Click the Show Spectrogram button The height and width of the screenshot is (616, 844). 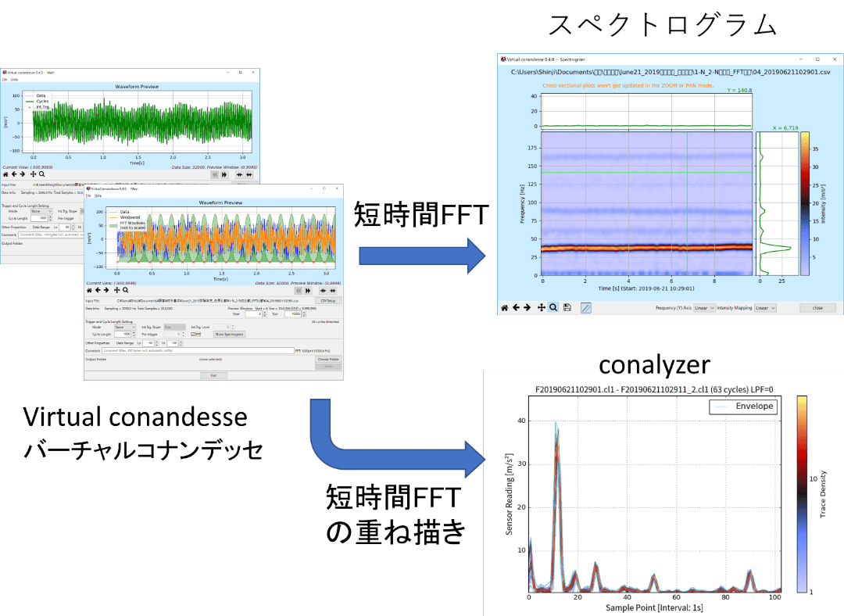(x=230, y=335)
